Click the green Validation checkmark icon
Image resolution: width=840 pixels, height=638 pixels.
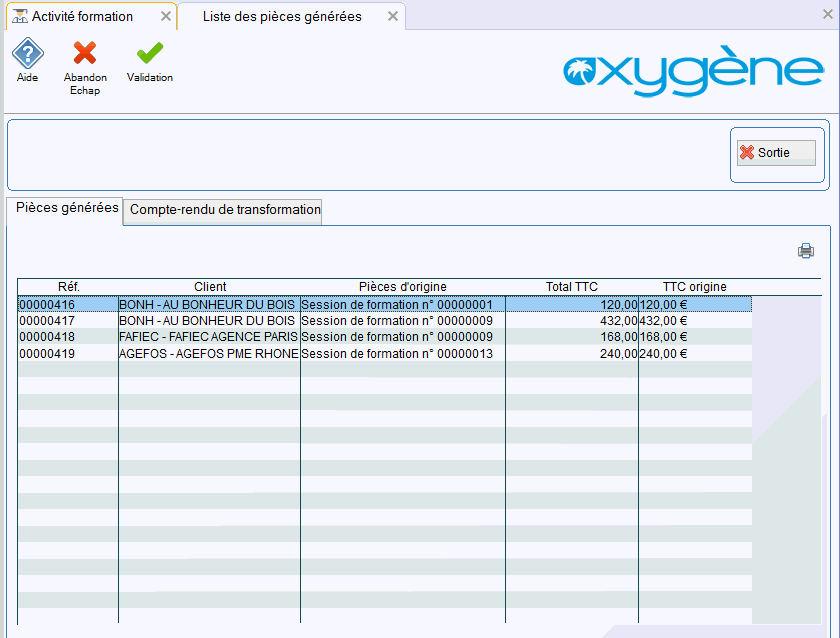pyautogui.click(x=150, y=54)
